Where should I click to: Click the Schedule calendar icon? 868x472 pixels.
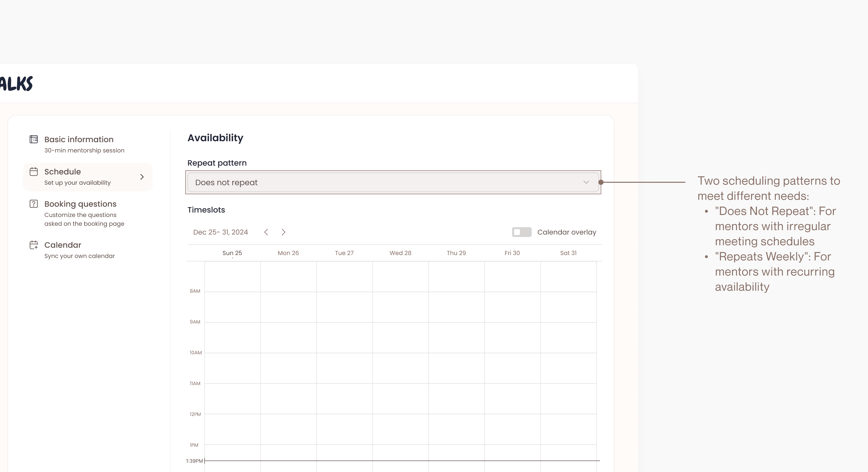click(x=34, y=172)
